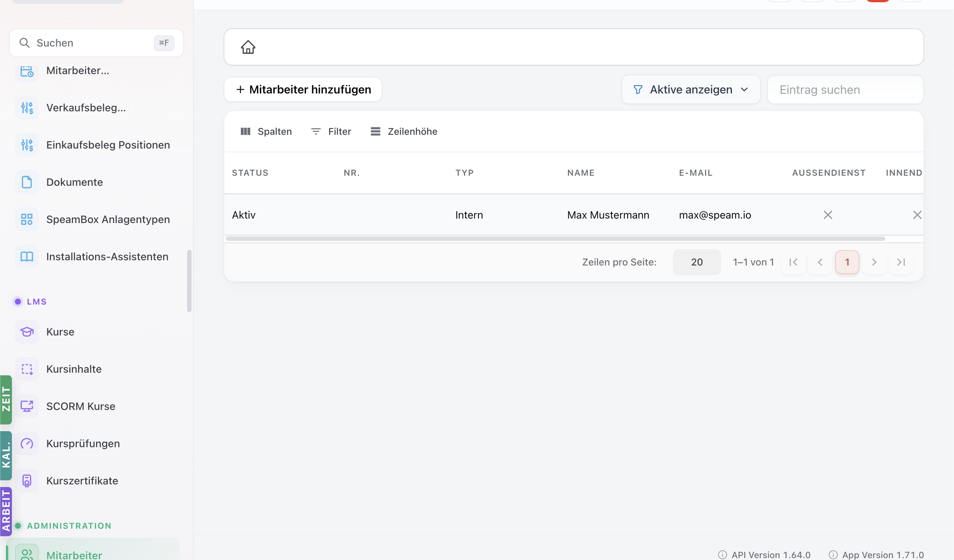Jump to the last page
This screenshot has height=560, width=954.
tap(901, 262)
